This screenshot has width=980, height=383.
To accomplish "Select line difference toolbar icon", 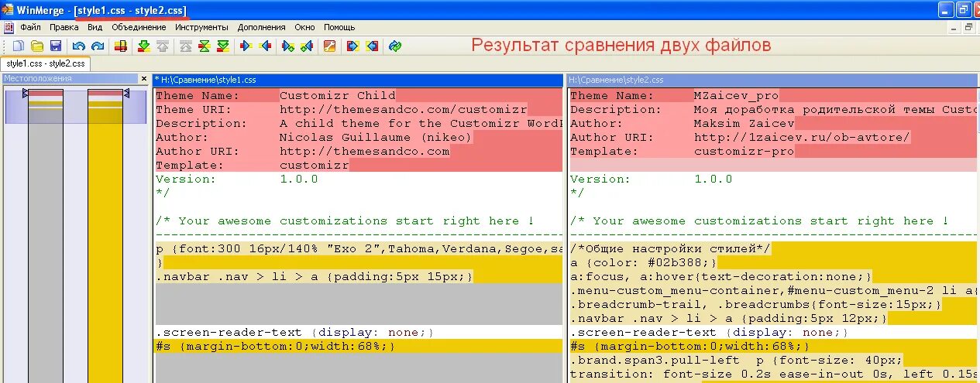I will 121,46.
